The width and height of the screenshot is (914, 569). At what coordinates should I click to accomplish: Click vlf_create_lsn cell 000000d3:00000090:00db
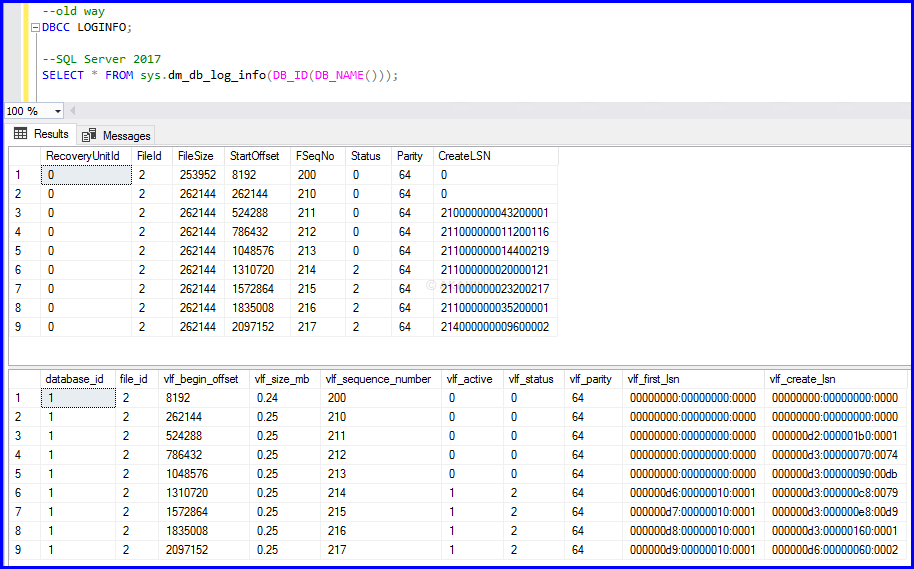[x=836, y=474]
